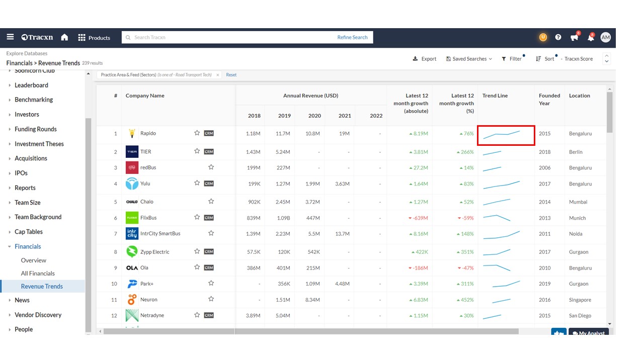
Task: Click the CRM badge for Rapido
Action: [209, 133]
